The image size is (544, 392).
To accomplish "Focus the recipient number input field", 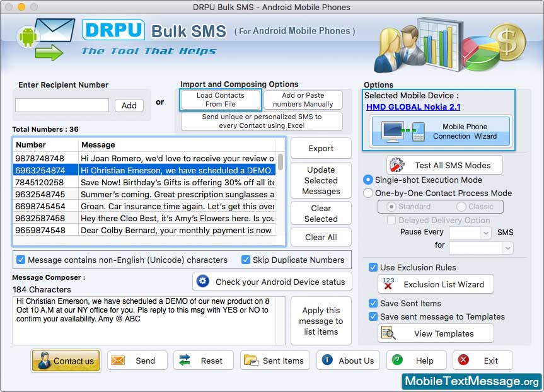I will click(62, 105).
